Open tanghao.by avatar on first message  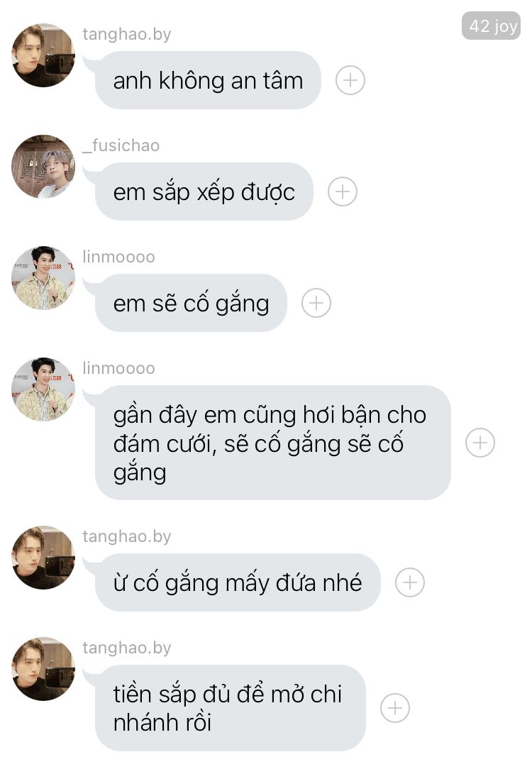tap(43, 55)
